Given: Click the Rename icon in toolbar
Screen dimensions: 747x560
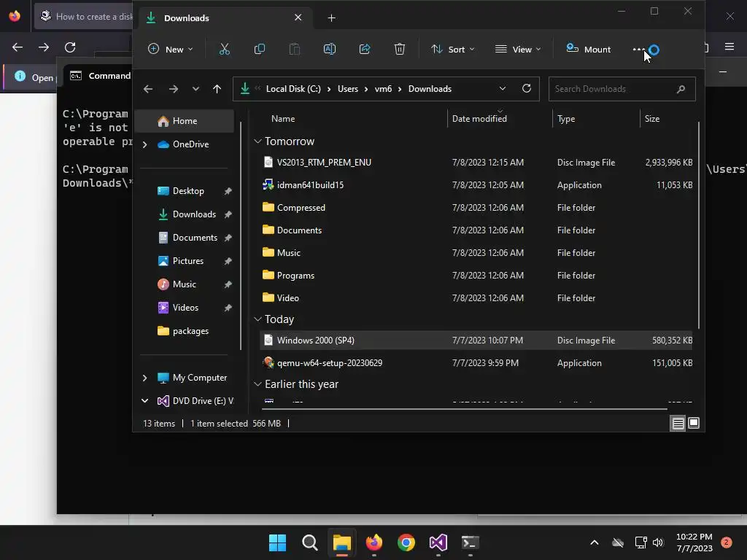Looking at the screenshot, I should (330, 49).
